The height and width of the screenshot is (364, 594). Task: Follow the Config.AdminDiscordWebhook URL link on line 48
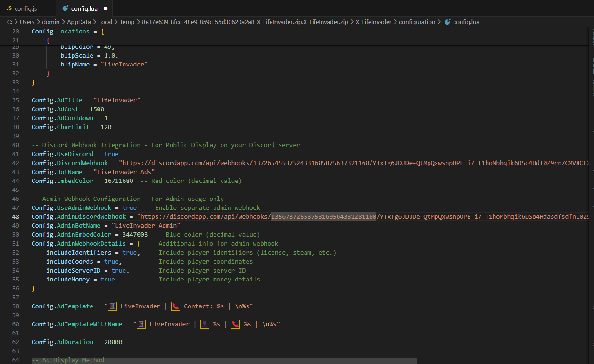[x=365, y=217]
